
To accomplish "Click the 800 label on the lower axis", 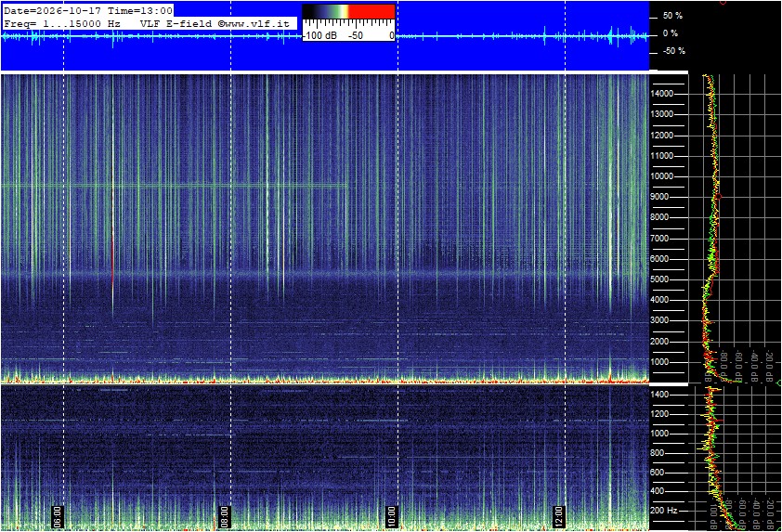I will (x=658, y=453).
